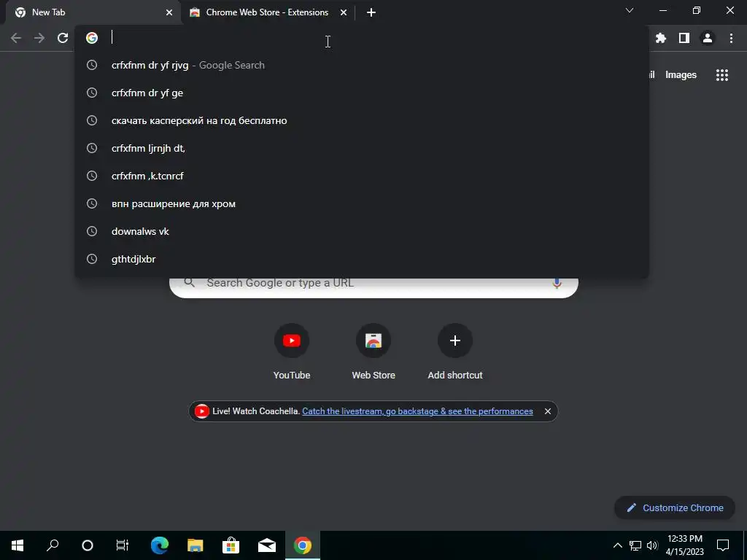Toggle the side panel icon
Viewport: 747px width, 560px height.
point(684,38)
